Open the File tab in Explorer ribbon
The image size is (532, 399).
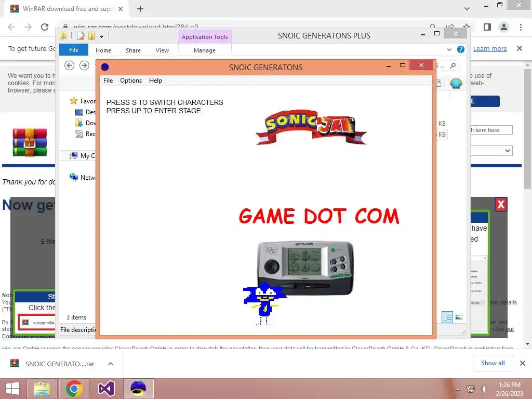click(x=74, y=50)
